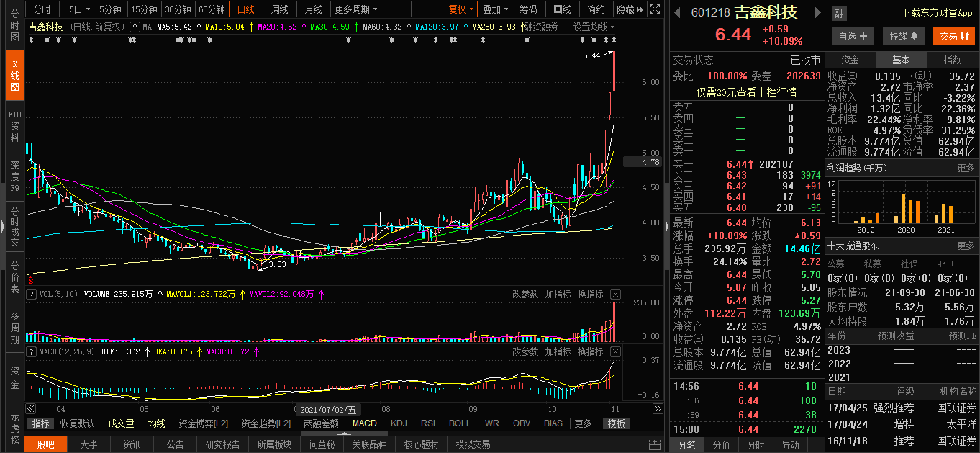
Task: Toggle 成交量 volume indicator
Action: point(121,423)
